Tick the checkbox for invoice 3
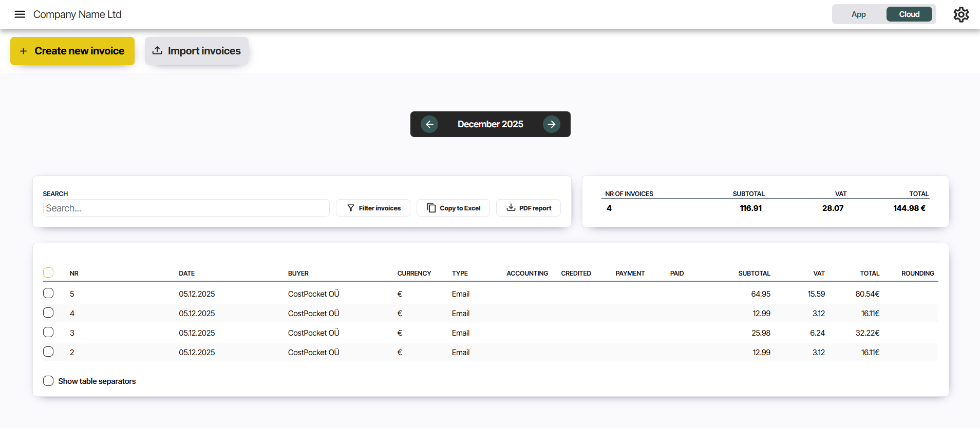The width and height of the screenshot is (980, 428). [x=48, y=332]
